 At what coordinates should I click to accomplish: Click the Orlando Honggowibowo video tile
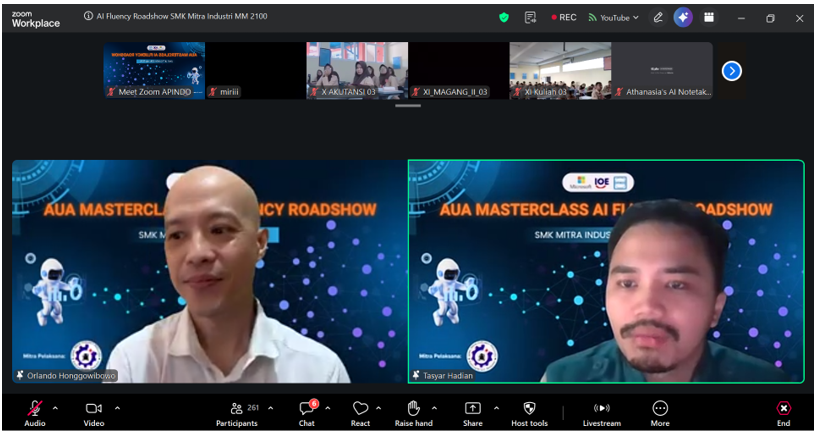(210, 272)
